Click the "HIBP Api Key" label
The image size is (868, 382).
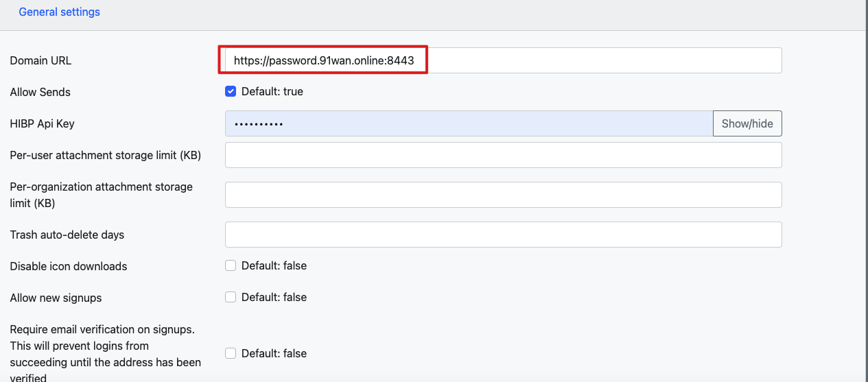(42, 124)
